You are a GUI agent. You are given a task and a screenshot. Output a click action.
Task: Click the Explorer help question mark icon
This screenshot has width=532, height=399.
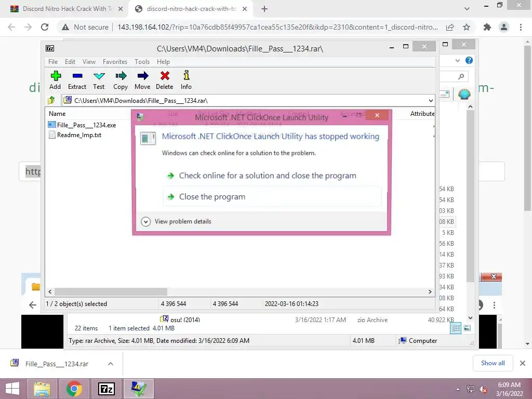(469, 60)
